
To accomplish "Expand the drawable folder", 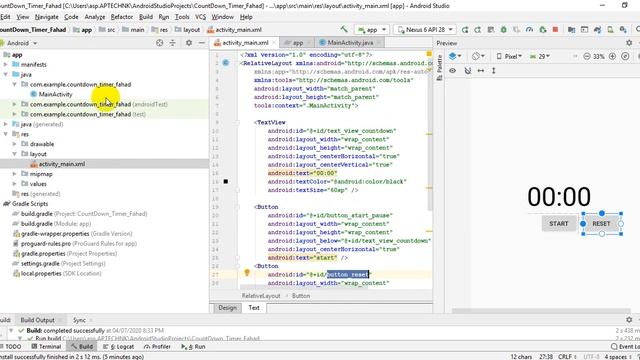I will [x=15, y=144].
